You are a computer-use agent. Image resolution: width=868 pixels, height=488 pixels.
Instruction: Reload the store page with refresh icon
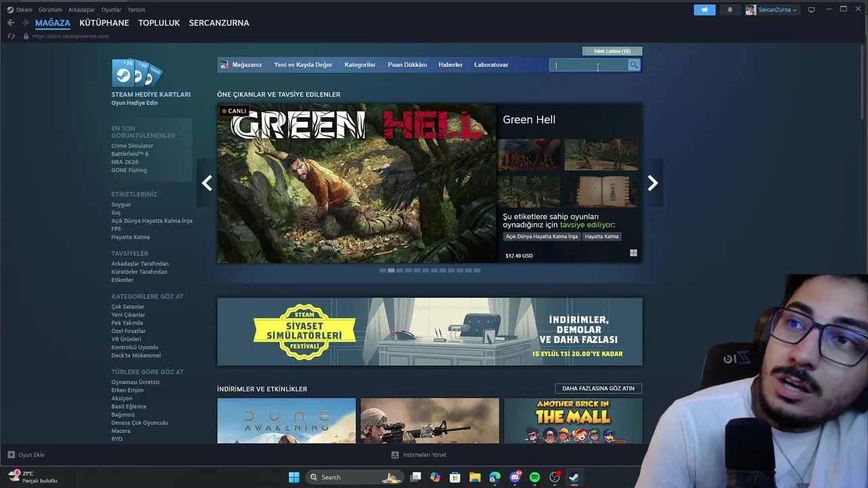12,36
